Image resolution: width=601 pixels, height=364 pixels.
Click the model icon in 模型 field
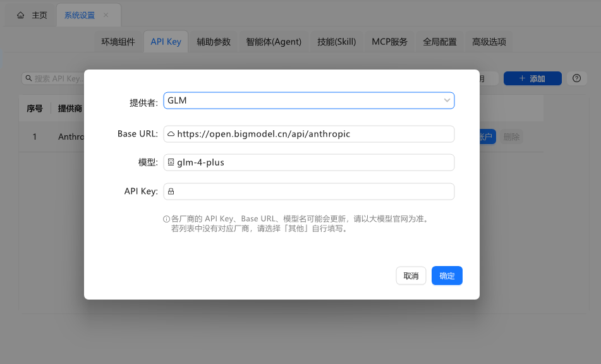(x=171, y=162)
